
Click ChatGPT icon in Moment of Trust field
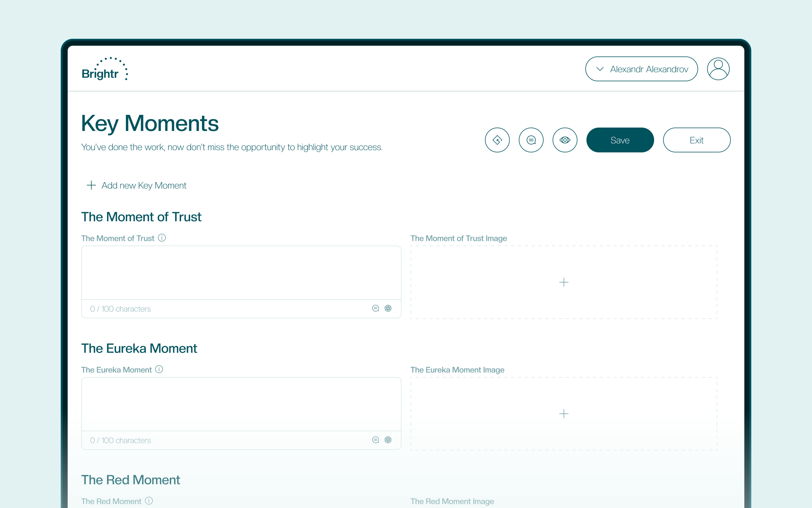tap(388, 309)
